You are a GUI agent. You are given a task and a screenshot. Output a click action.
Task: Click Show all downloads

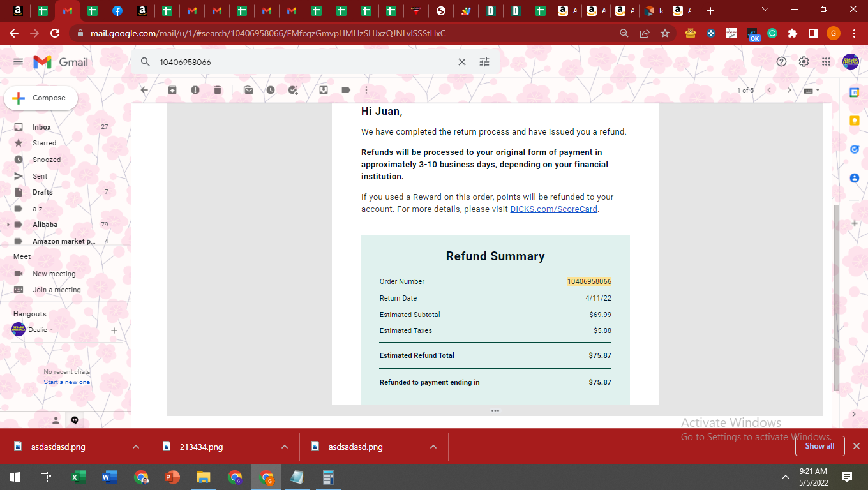click(819, 447)
